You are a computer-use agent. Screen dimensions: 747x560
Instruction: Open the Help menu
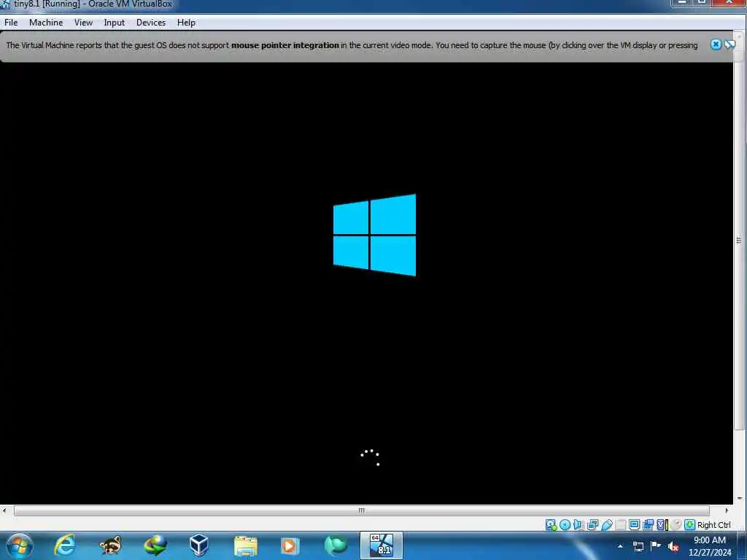[x=186, y=23]
